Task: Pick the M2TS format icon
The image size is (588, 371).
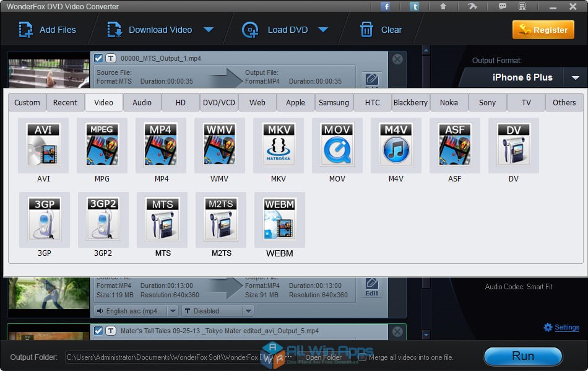Action: [221, 220]
